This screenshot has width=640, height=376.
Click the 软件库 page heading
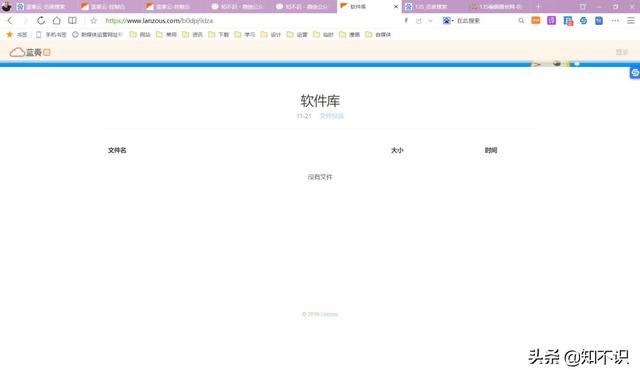(x=320, y=101)
